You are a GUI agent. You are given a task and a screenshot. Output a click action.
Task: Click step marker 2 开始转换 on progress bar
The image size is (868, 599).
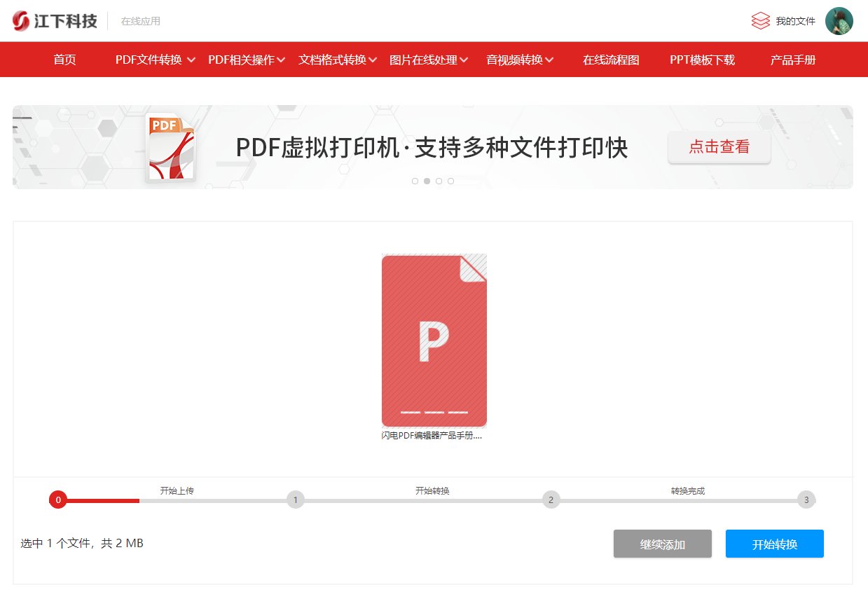pyautogui.click(x=551, y=500)
